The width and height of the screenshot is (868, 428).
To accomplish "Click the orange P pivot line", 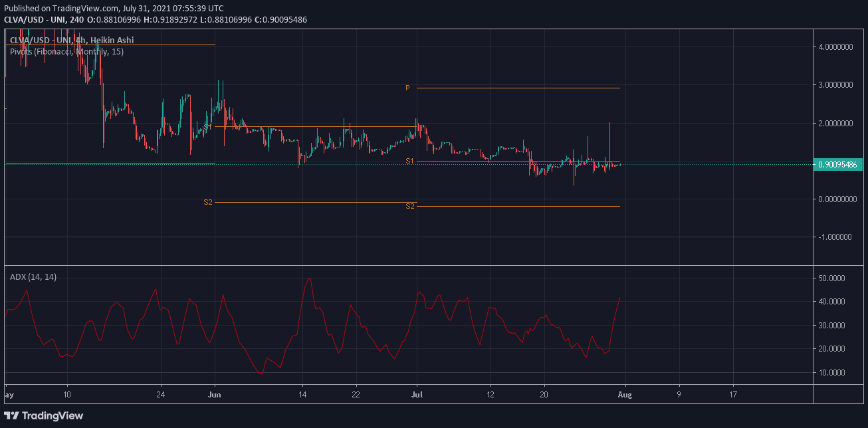I will click(518, 88).
